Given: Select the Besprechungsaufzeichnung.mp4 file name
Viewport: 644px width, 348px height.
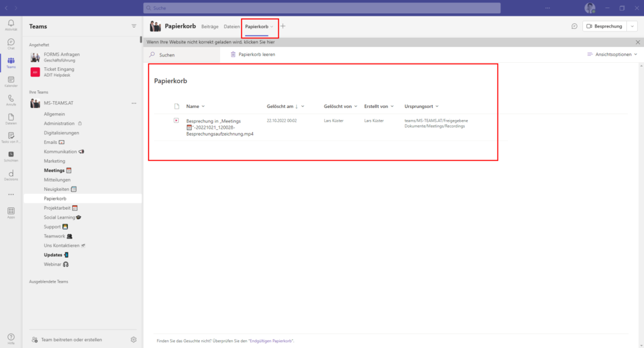Looking at the screenshot, I should pyautogui.click(x=219, y=128).
